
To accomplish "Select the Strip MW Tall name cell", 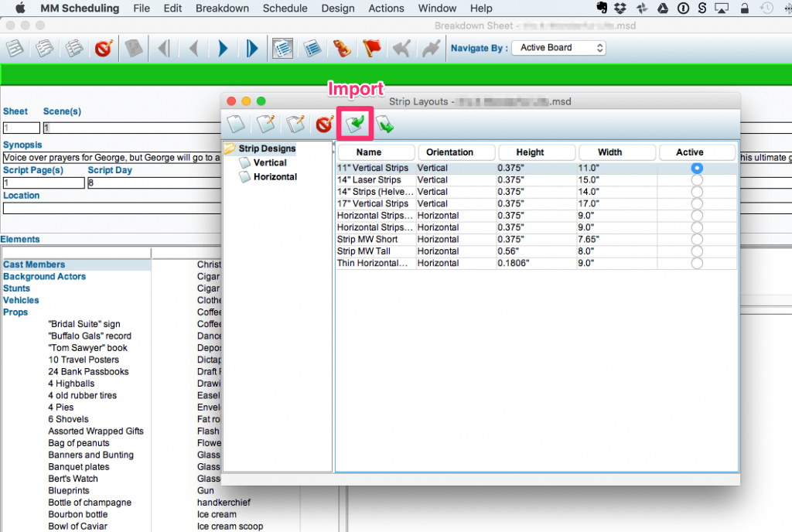I will (x=377, y=251).
